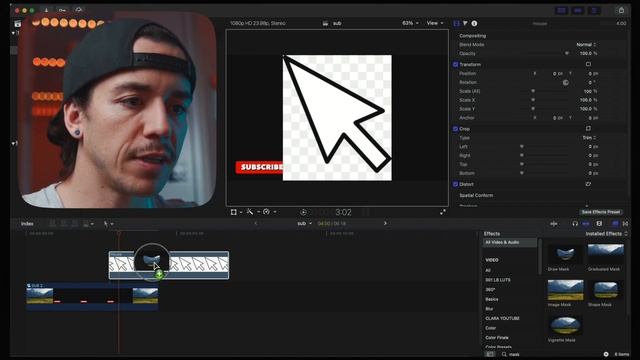The height and width of the screenshot is (360, 640).
Task: Click the Transform on-screen controls icon
Action: click(588, 64)
